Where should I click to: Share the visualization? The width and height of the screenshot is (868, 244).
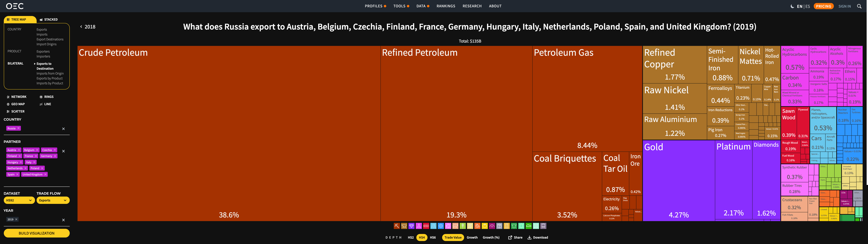pyautogui.click(x=515, y=238)
